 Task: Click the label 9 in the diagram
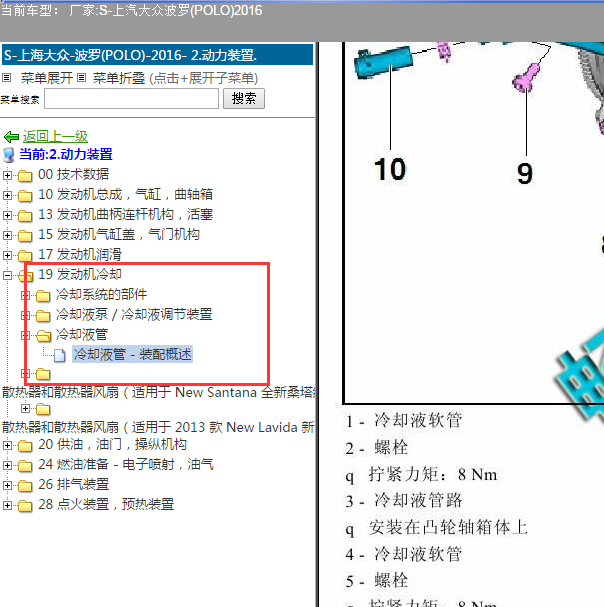tap(525, 173)
